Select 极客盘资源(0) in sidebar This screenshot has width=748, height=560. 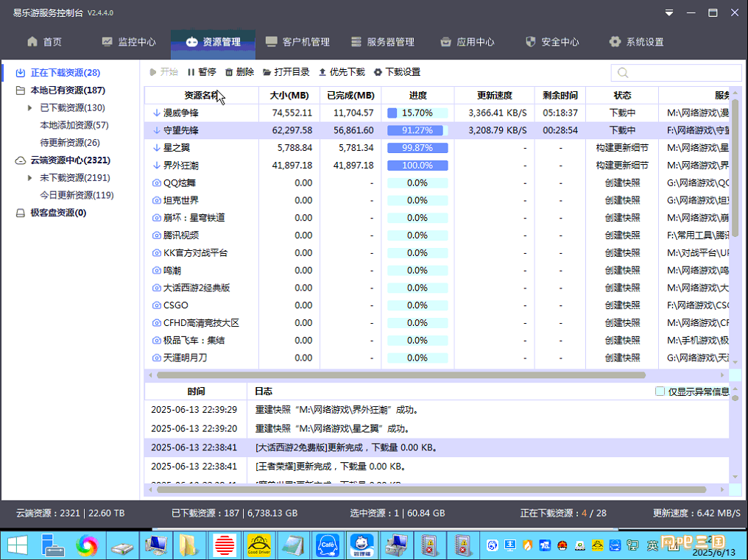coord(58,213)
